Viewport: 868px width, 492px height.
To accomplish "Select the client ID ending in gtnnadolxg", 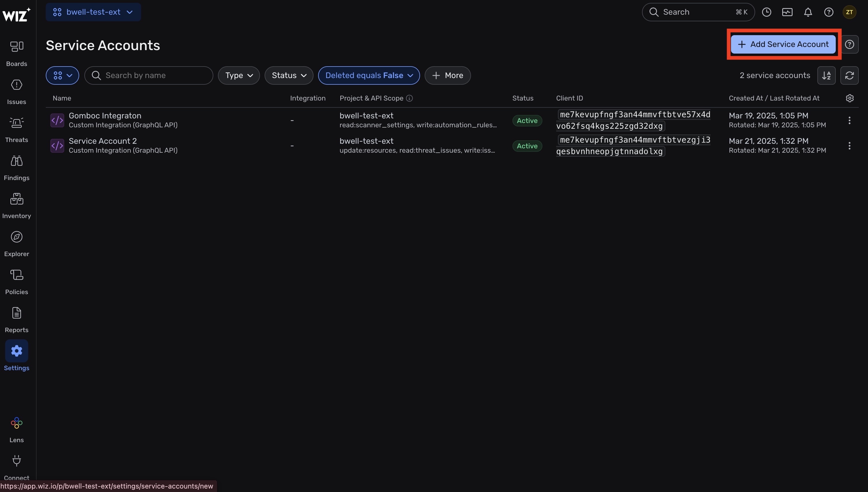I will coord(633,146).
